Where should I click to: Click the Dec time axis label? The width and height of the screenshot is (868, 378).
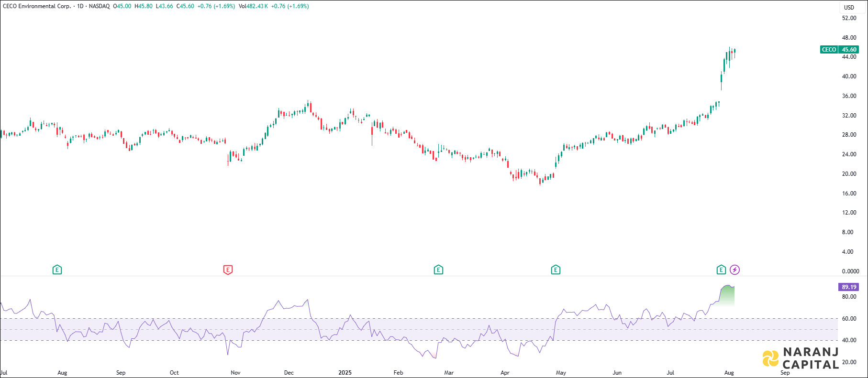point(289,373)
